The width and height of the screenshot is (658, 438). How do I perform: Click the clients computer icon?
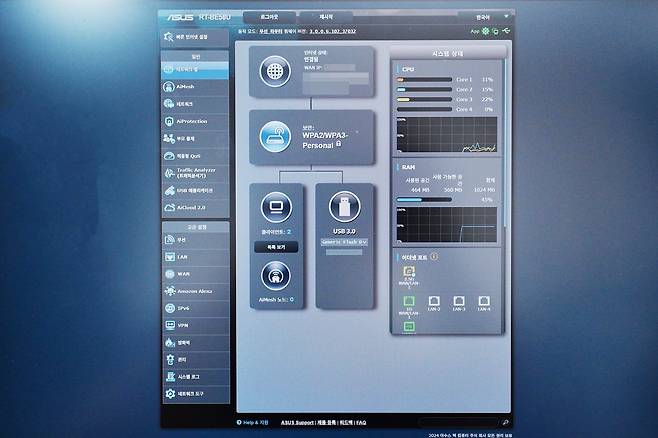(275, 208)
